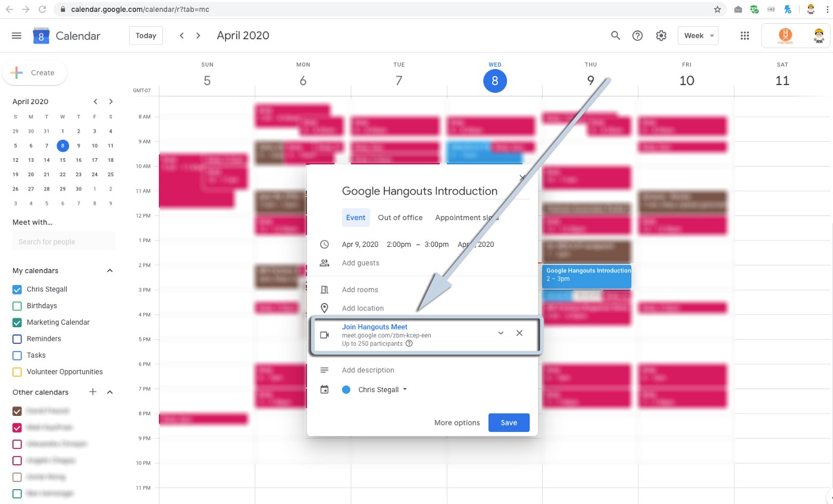The height and width of the screenshot is (504, 833).
Task: Go to the previous week arrow
Action: click(x=181, y=36)
